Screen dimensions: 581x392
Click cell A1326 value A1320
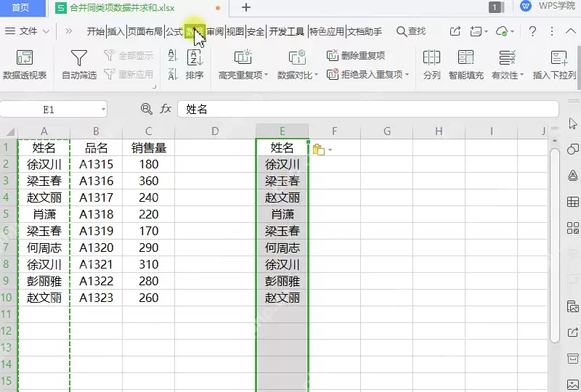(x=96, y=248)
